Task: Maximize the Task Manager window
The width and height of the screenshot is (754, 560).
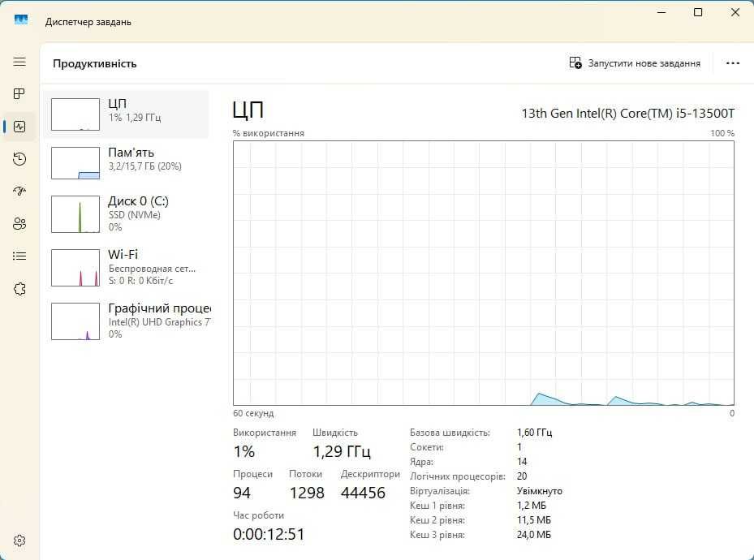Action: tap(698, 12)
